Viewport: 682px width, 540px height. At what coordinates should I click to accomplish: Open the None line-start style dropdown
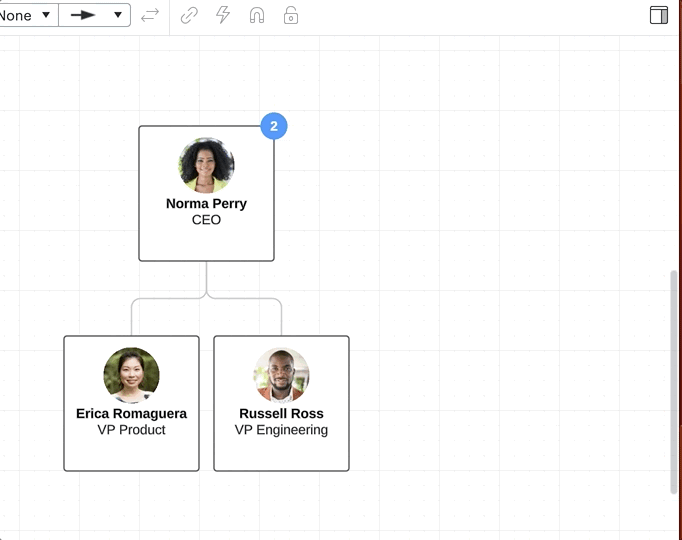[x=27, y=15]
